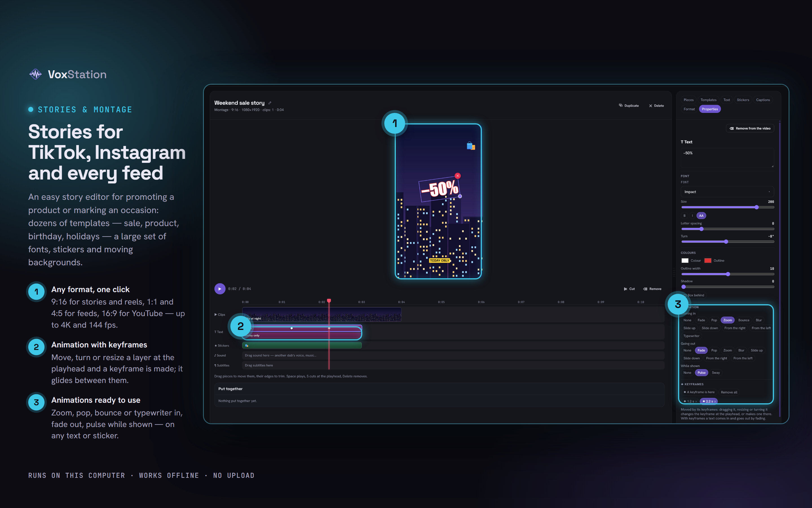Click the pencil icon beside Weekend sale story
812x508 pixels.
(270, 103)
